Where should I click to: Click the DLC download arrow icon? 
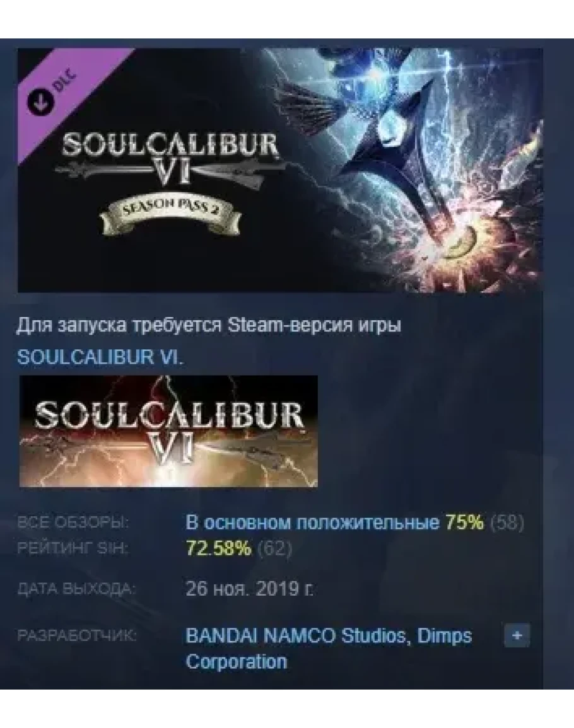point(40,101)
